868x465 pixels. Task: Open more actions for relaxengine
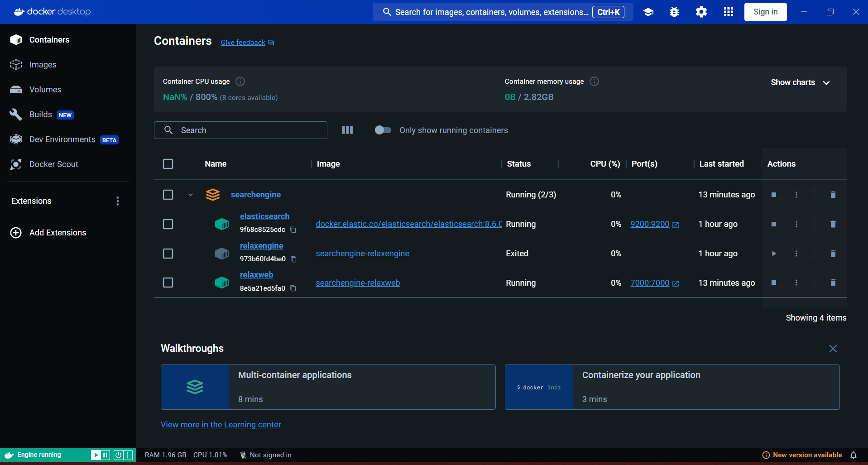[x=796, y=254]
